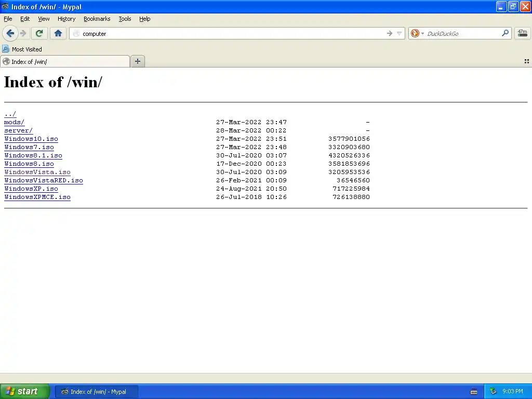
Task: Open the address bar history dropdown
Action: [400, 33]
